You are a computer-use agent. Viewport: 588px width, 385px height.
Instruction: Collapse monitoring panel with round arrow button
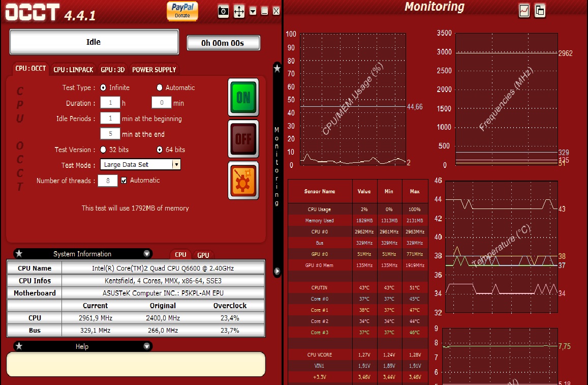[x=277, y=271]
